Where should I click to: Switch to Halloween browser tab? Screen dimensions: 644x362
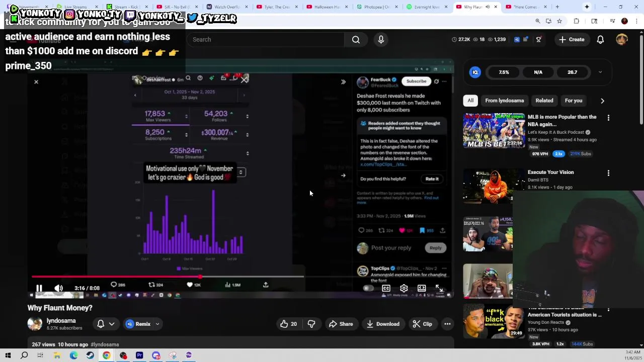(x=327, y=7)
